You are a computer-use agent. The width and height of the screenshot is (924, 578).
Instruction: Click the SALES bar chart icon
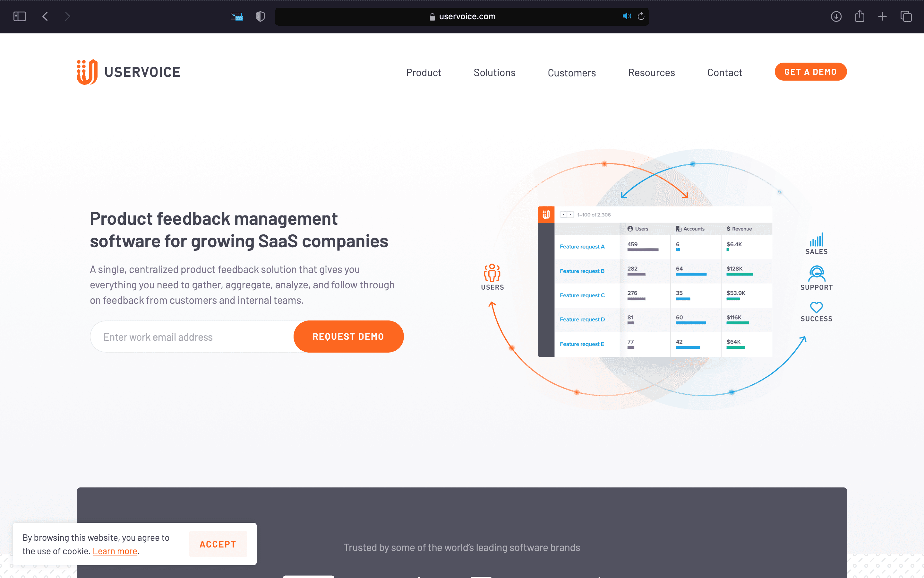[816, 240]
